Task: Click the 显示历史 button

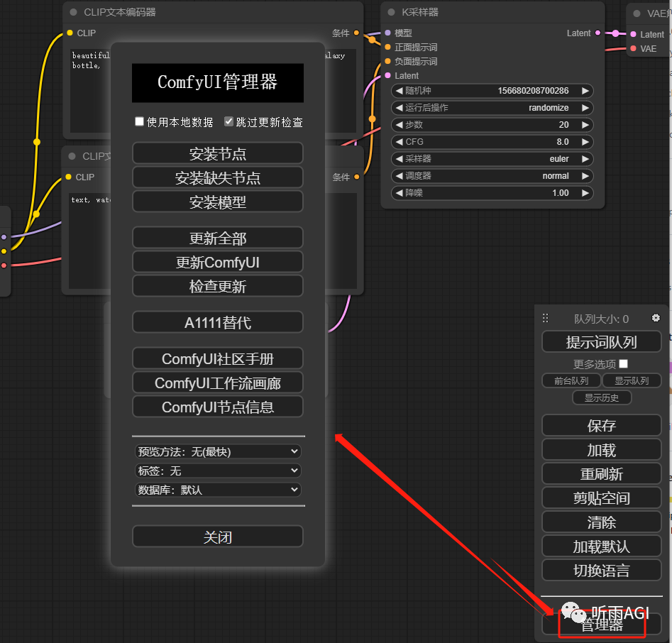Action: tap(602, 398)
